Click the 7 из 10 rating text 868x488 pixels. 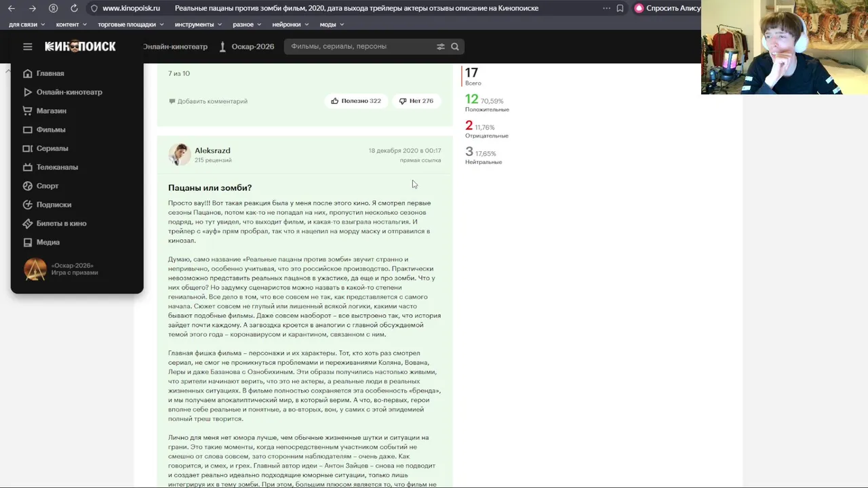[179, 73]
